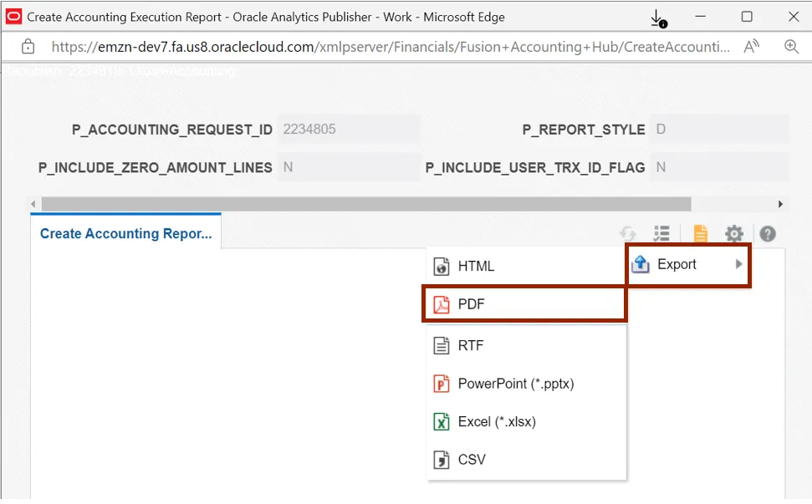Click the greyed Refresh report icon
Image resolution: width=812 pixels, height=504 pixels.
[x=628, y=234]
